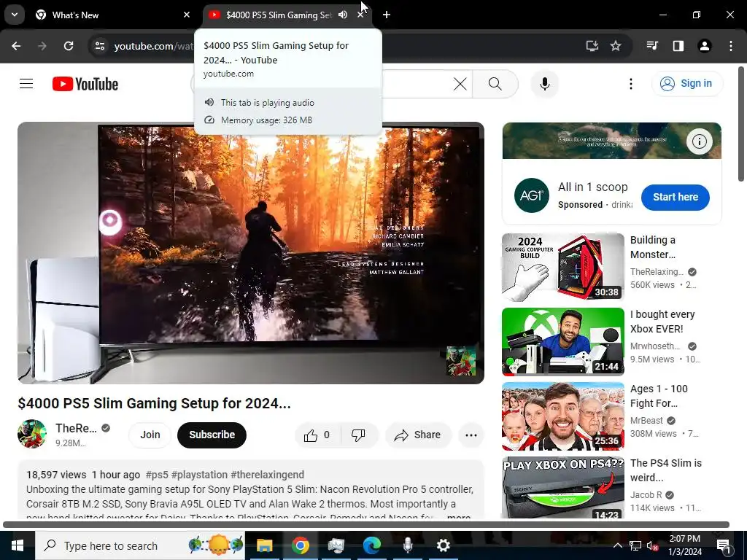Open the I bought every Xbox EVER thumbnail
This screenshot has width=747, height=560.
point(562,341)
